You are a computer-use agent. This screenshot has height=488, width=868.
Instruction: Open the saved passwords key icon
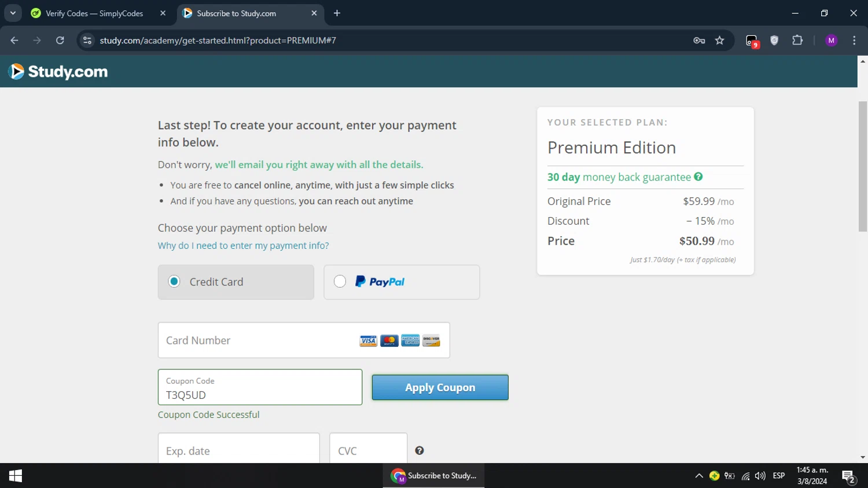tap(699, 41)
